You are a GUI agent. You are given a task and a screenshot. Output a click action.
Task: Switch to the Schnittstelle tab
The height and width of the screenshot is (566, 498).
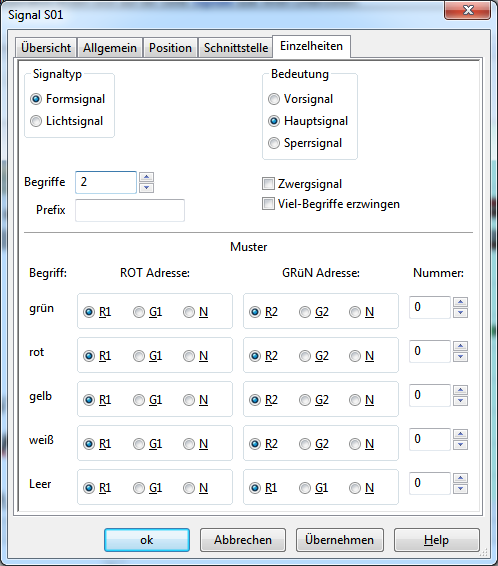(x=236, y=48)
